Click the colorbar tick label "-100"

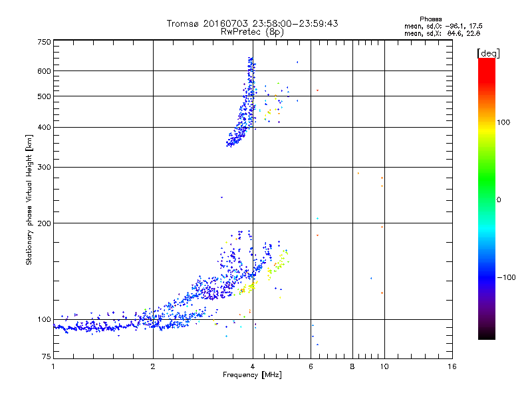tap(506, 277)
